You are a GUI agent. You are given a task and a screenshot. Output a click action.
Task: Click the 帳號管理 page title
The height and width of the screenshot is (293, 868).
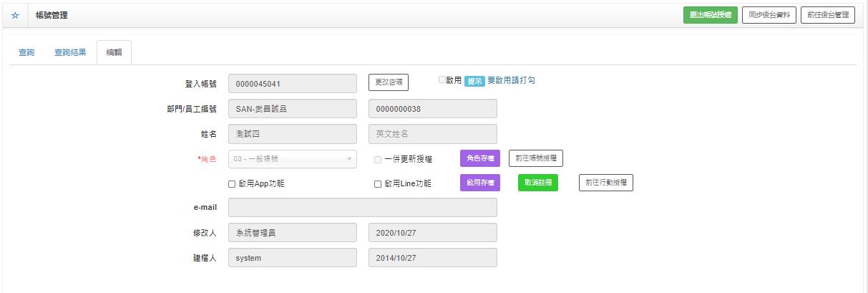coord(52,15)
